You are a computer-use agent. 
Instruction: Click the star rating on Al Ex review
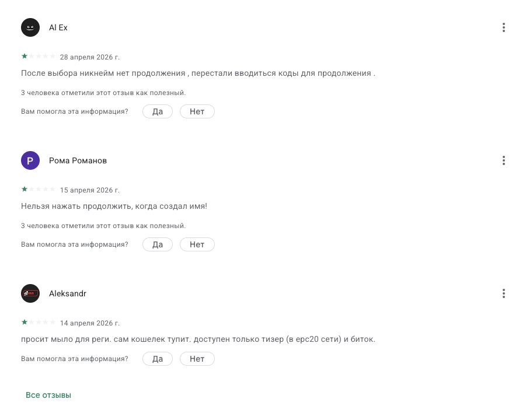[x=38, y=56]
